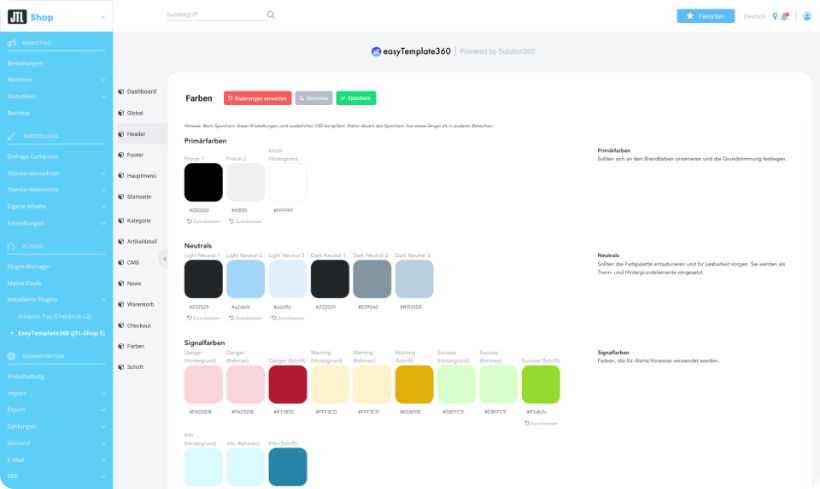
Task: Click the cube icon beside Dashboard
Action: [121, 92]
